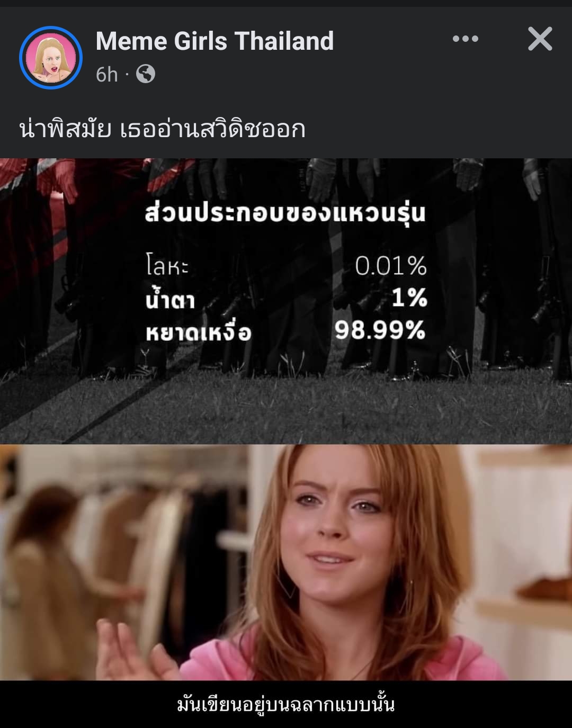The height and width of the screenshot is (728, 572).
Task: Tap the น้ำตา label in the graphic
Action: tap(171, 298)
